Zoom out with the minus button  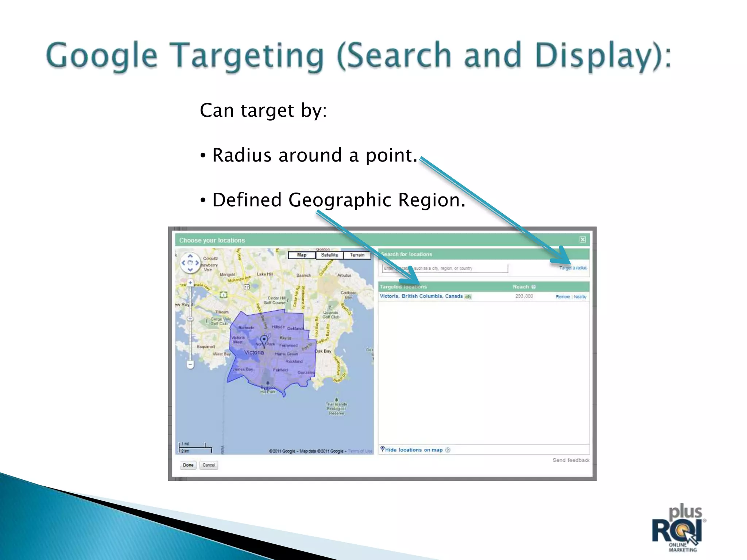[190, 364]
